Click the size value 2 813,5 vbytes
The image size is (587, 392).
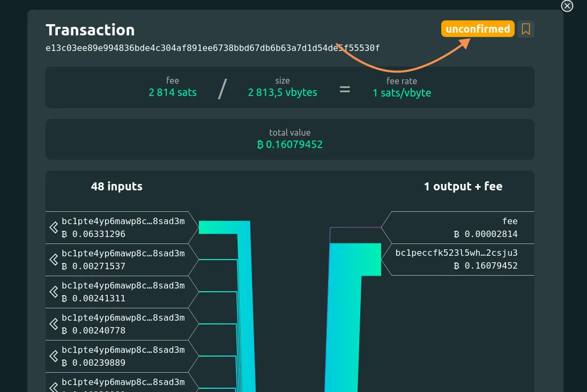(x=283, y=93)
